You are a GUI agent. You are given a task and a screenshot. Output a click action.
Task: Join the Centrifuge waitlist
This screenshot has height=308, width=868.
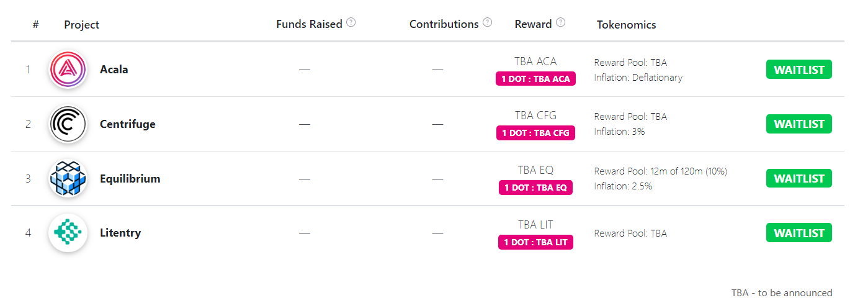pos(799,124)
